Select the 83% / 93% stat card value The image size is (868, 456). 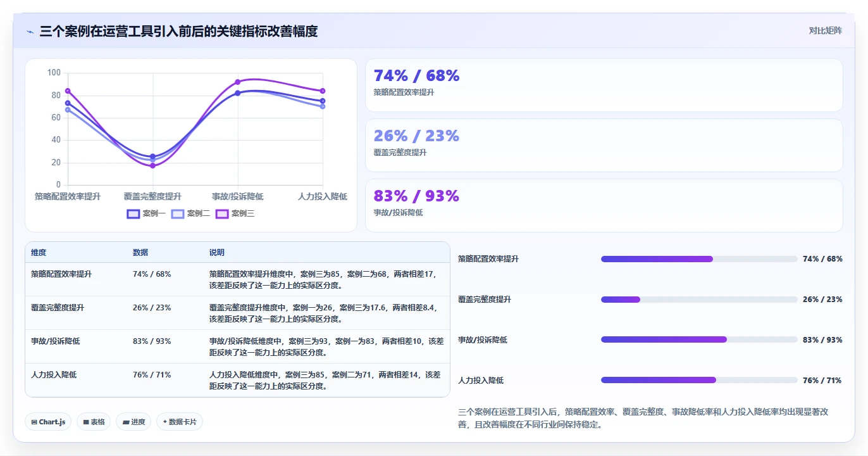pyautogui.click(x=416, y=196)
